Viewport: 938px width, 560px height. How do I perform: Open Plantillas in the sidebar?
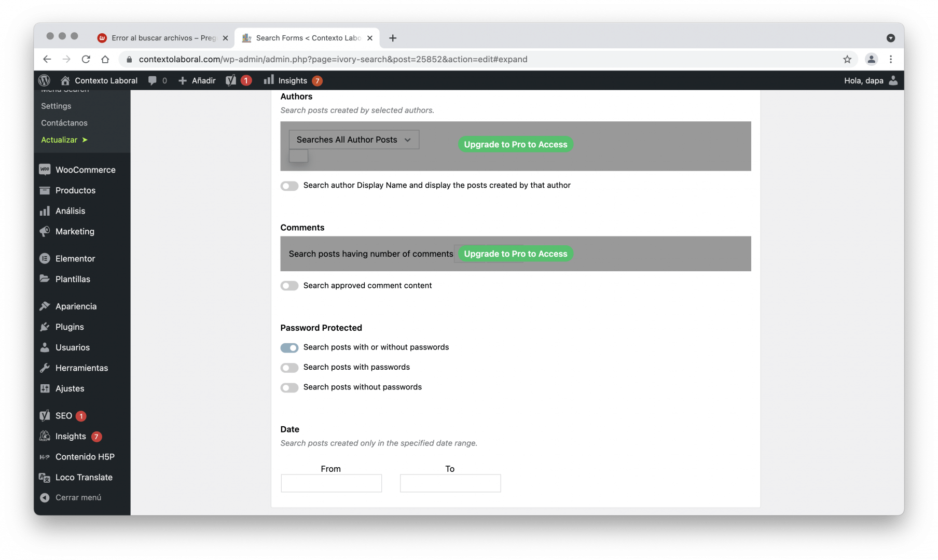(x=82, y=279)
